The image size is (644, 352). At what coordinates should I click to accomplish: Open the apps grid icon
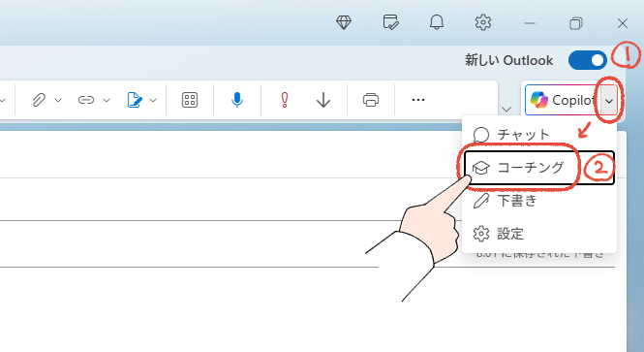pyautogui.click(x=190, y=100)
